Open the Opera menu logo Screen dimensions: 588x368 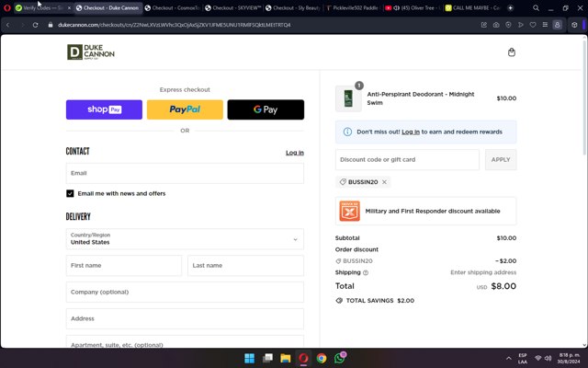(6, 8)
